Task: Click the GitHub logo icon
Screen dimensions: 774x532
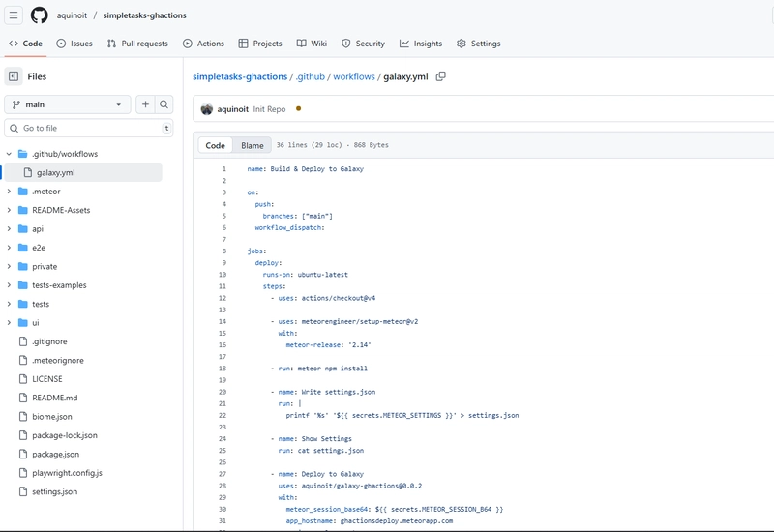Action: tap(40, 15)
